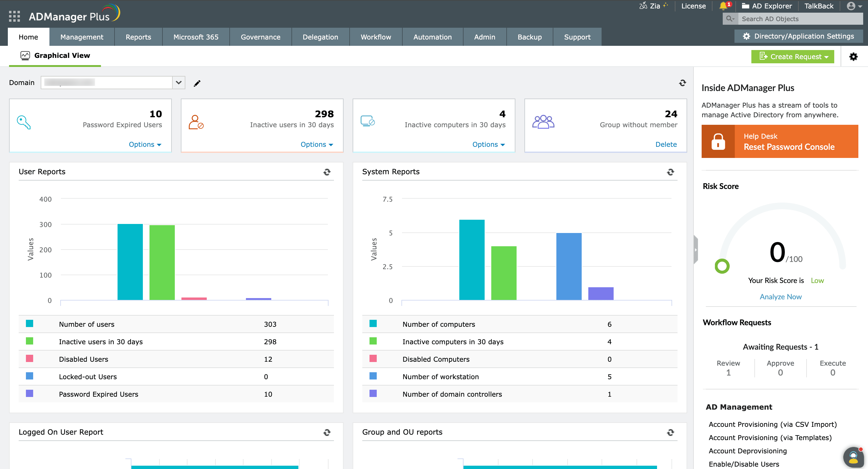Refresh the dashboard using top refresh icon
Viewport: 868px width, 469px height.
[682, 83]
